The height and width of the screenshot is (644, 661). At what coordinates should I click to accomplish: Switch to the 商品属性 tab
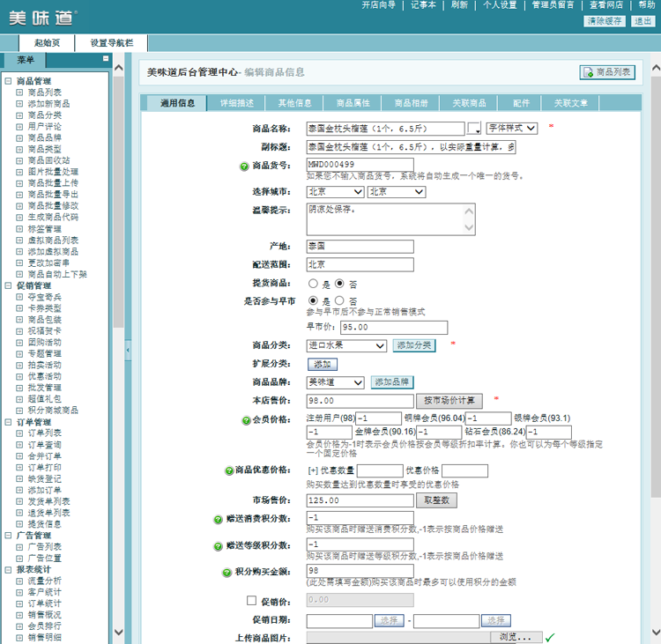353,103
